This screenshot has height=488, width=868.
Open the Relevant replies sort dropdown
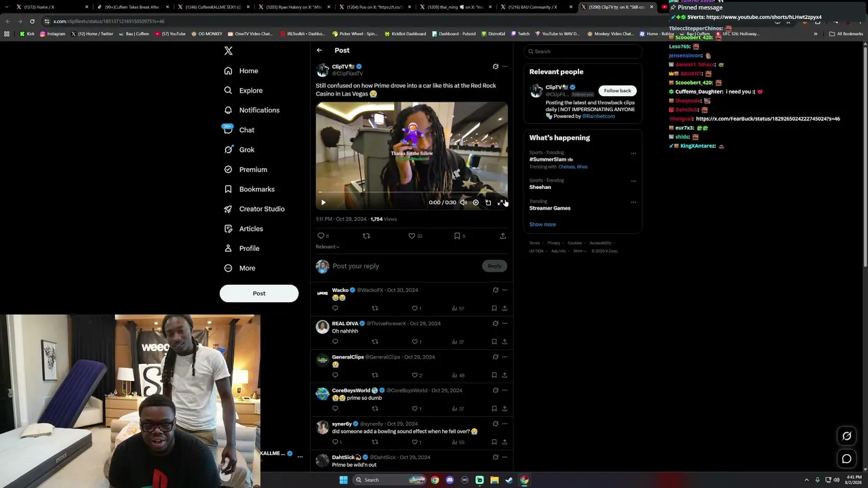pos(328,247)
